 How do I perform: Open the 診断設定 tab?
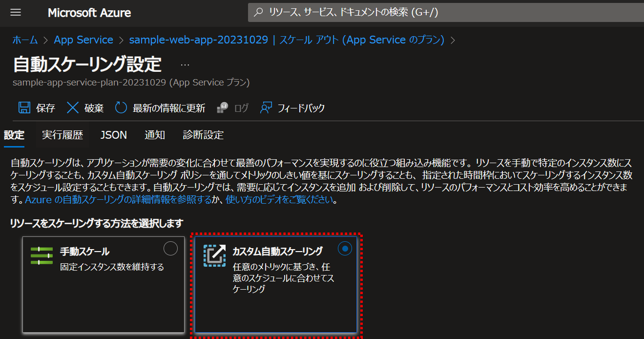click(x=203, y=135)
